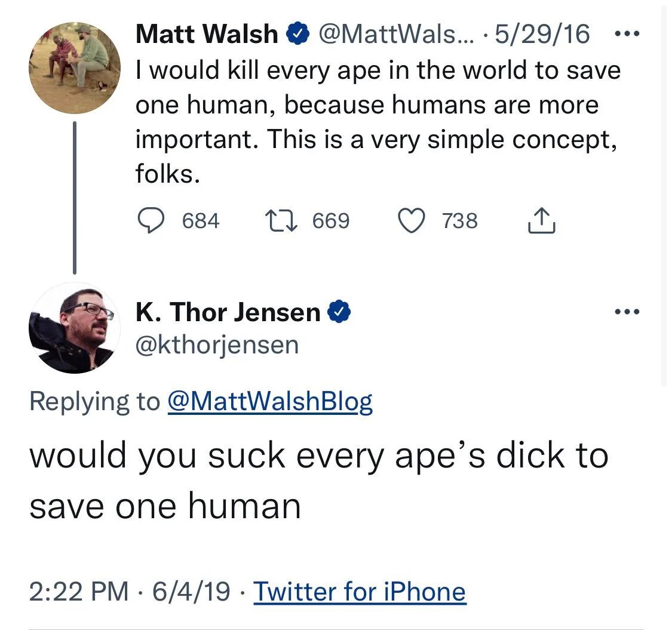Click the K. Thor Jensen display name
The width and height of the screenshot is (672, 634).
[x=228, y=312]
